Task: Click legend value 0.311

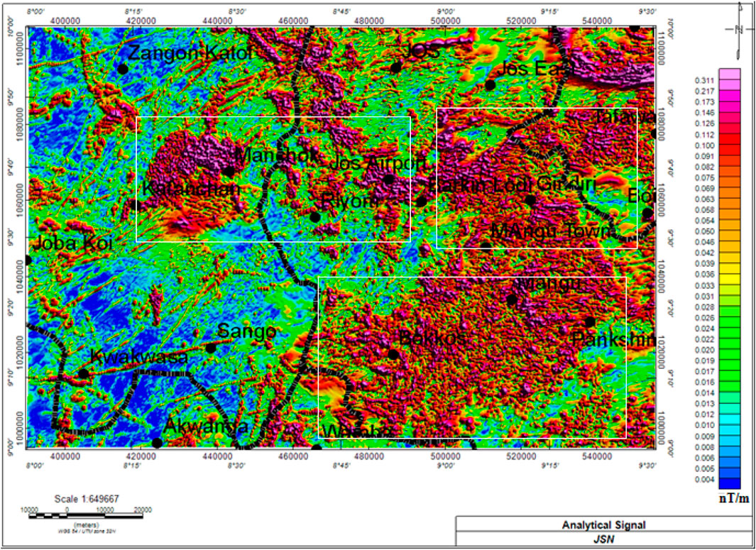Action: tap(704, 80)
